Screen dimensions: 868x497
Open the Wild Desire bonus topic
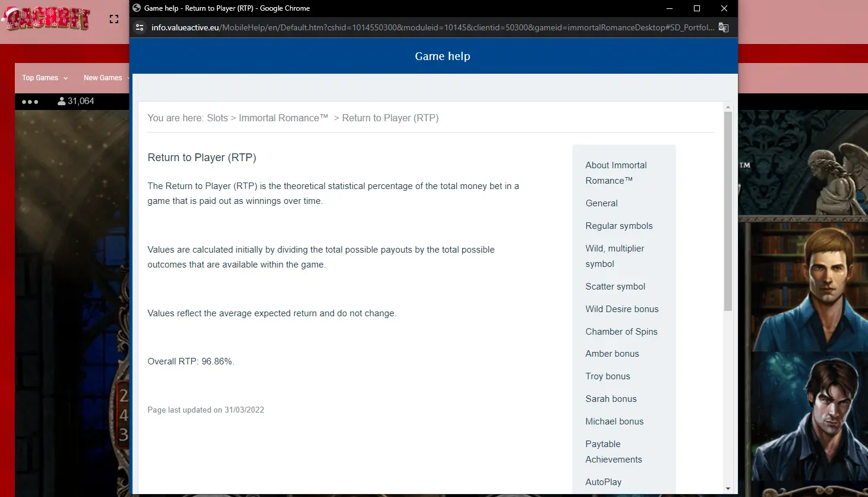tap(622, 309)
